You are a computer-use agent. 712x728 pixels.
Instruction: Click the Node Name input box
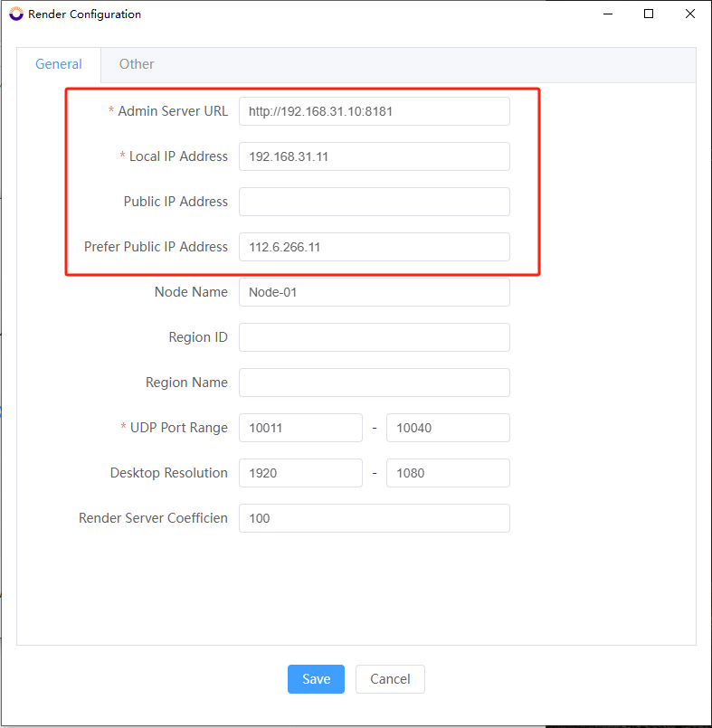[x=374, y=292]
